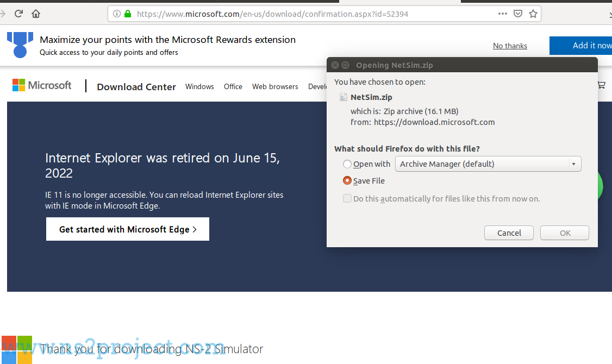Image resolution: width=612 pixels, height=364 pixels.
Task: Click the 'Opening NetSim.zip' dialog title bar
Action: coord(462,65)
